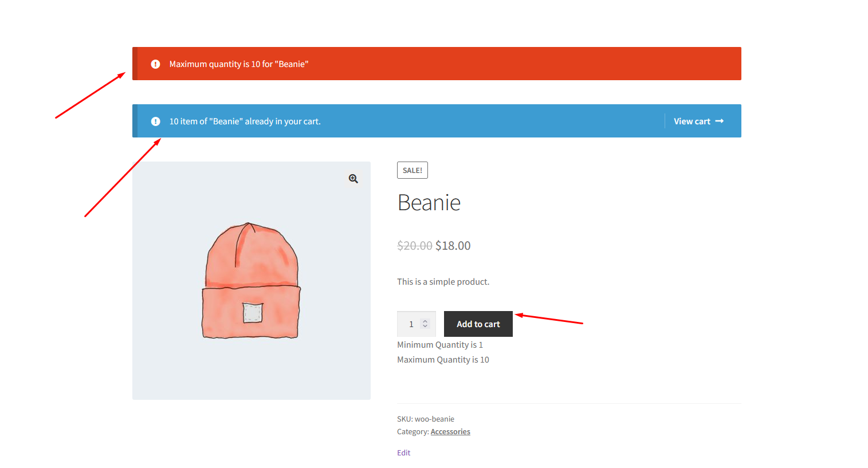
Task: Click the SALE! badge
Action: coord(412,170)
